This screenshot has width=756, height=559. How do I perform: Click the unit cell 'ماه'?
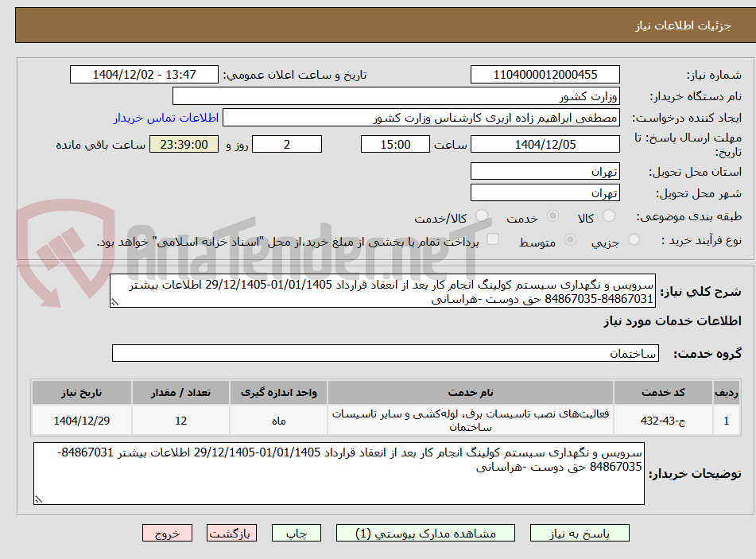(279, 421)
